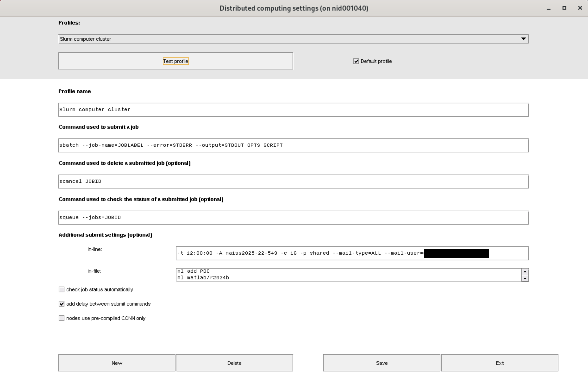Screen dimensions: 588x376
Task: Click the sbatch submit command field
Action: pos(293,145)
